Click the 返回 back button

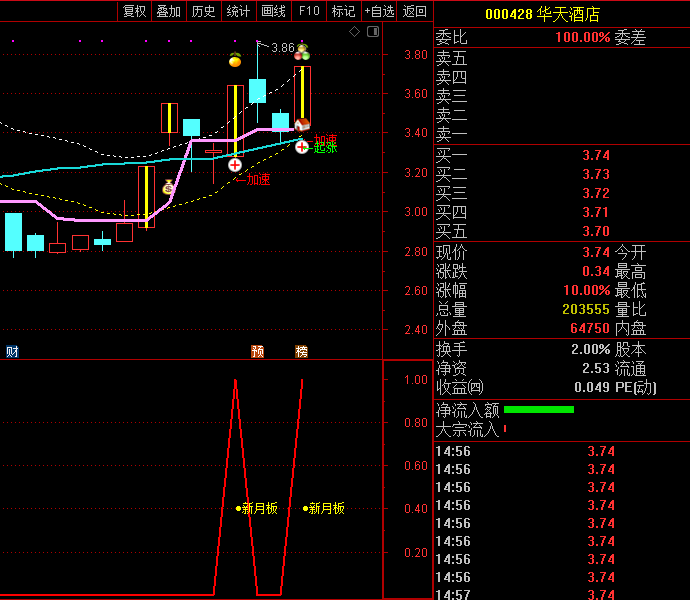tap(414, 11)
